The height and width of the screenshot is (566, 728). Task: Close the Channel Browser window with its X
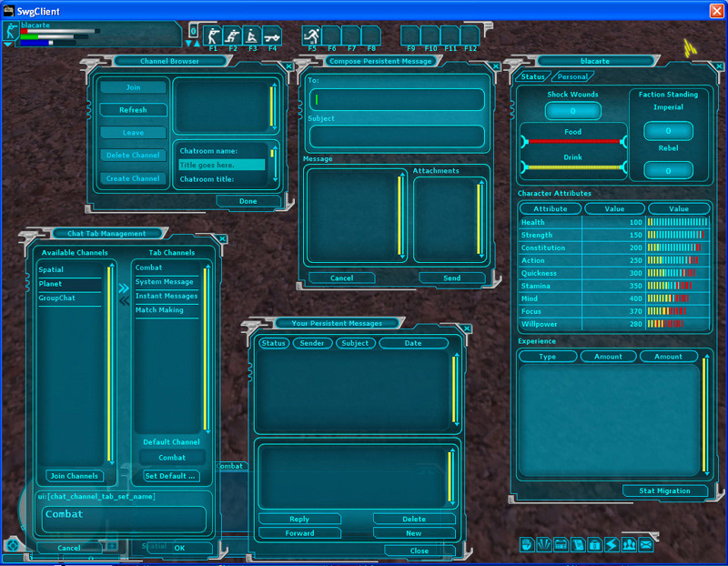288,66
